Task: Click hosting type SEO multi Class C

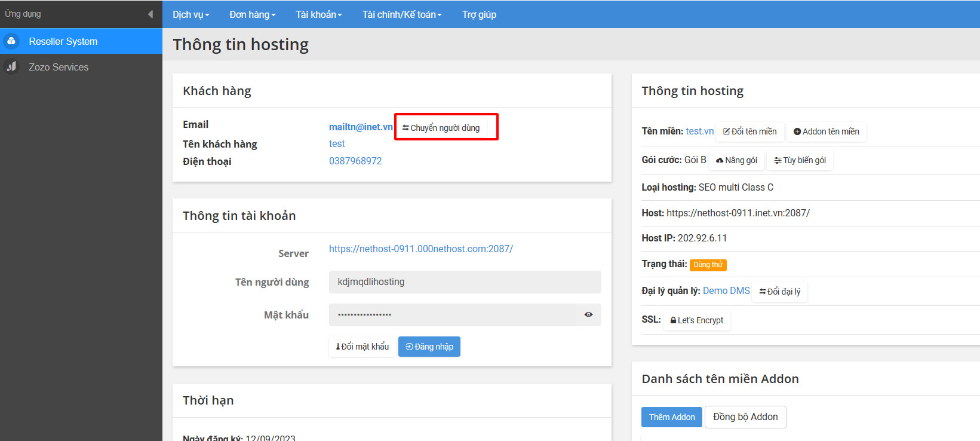Action: tap(736, 188)
